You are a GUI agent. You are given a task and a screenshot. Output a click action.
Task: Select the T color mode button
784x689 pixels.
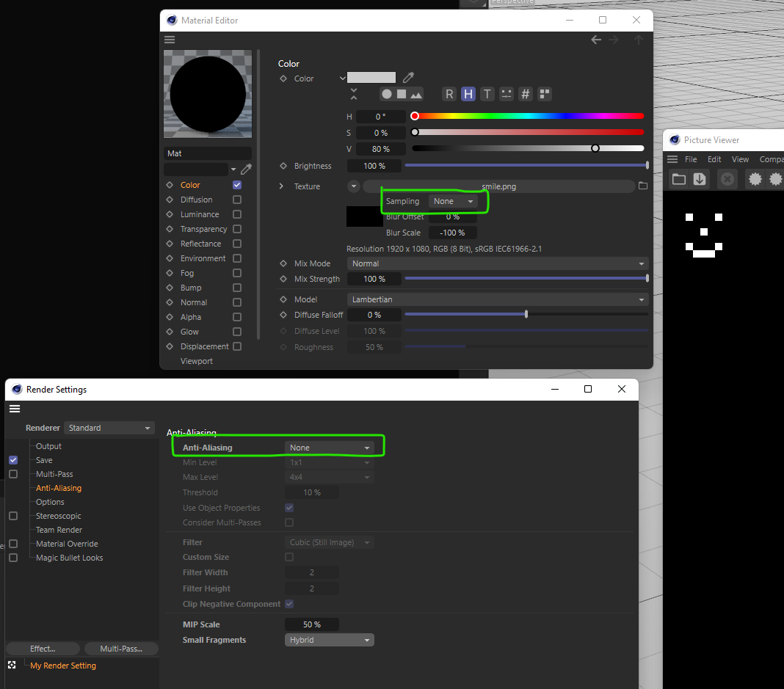click(x=487, y=94)
